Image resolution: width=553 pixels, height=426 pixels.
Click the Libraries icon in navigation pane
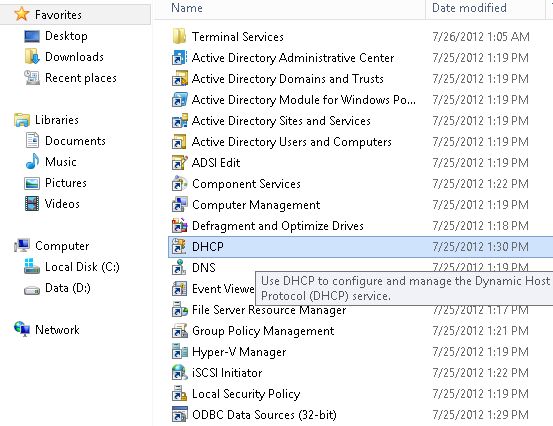tap(22, 120)
